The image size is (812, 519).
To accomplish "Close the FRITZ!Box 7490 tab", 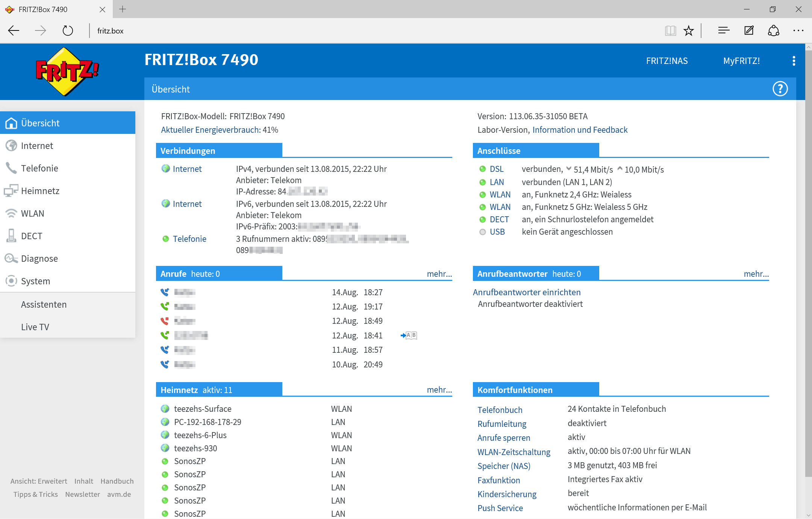I will click(x=102, y=9).
